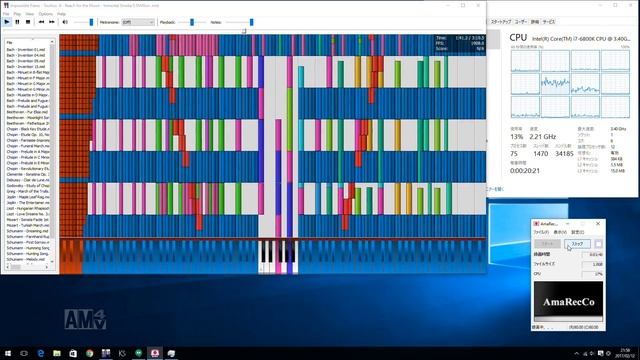Viewport: 640px width, 360px height.
Task: Skip backward with the rewind icon
Action: [x=41, y=22]
